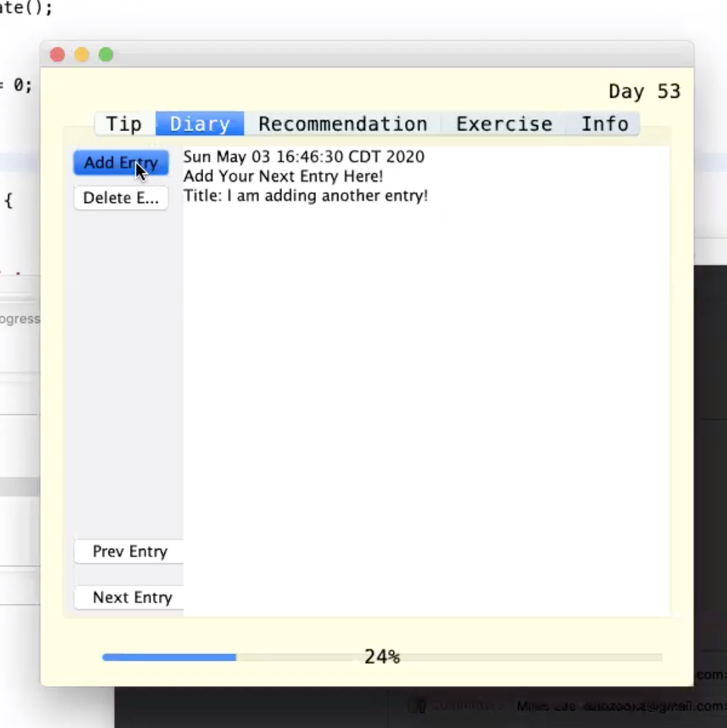The image size is (727, 728).
Task: Open the Recommendation tab
Action: pos(343,124)
